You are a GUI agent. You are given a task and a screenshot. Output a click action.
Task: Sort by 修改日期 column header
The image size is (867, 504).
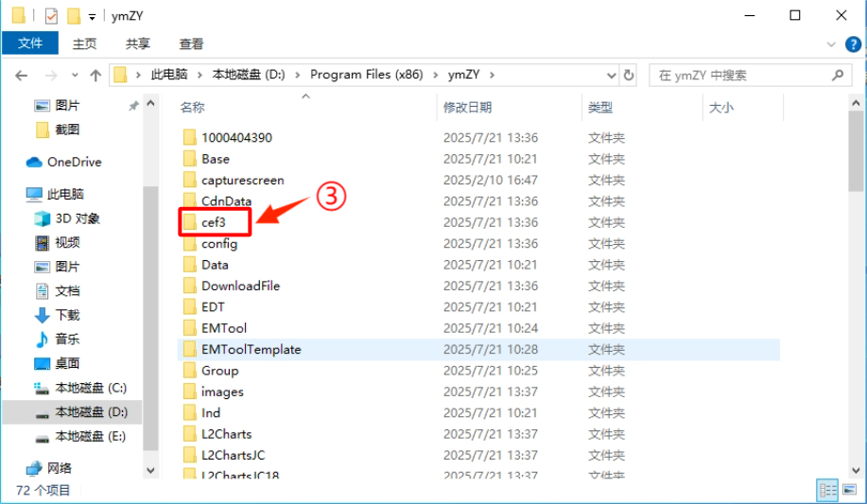(x=467, y=108)
